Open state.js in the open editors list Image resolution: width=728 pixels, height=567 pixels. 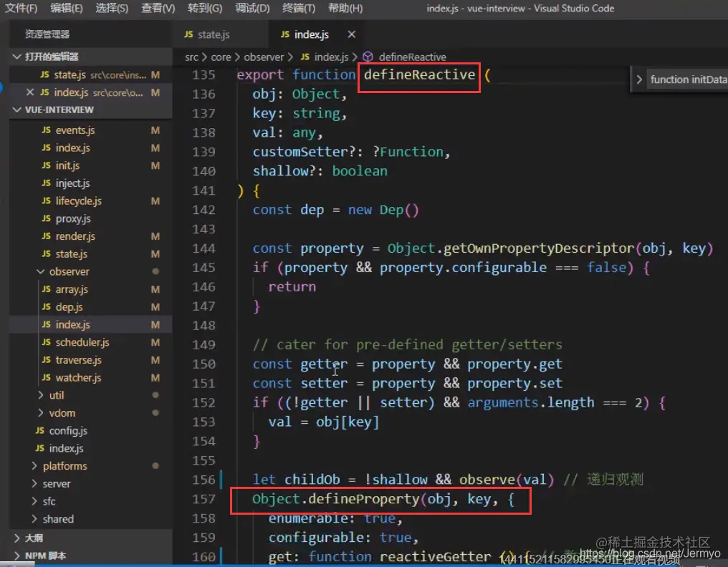click(90, 74)
